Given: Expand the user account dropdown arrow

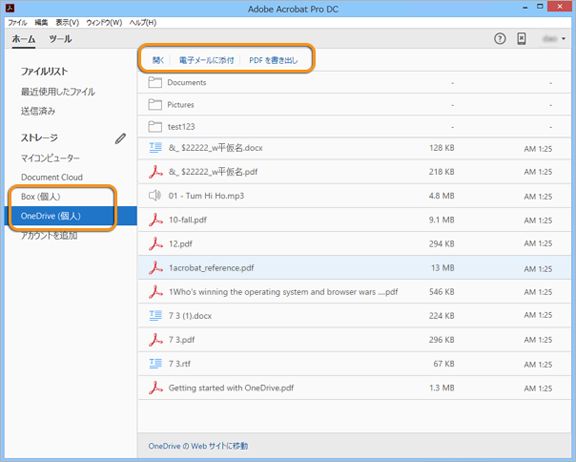Looking at the screenshot, I should [564, 39].
